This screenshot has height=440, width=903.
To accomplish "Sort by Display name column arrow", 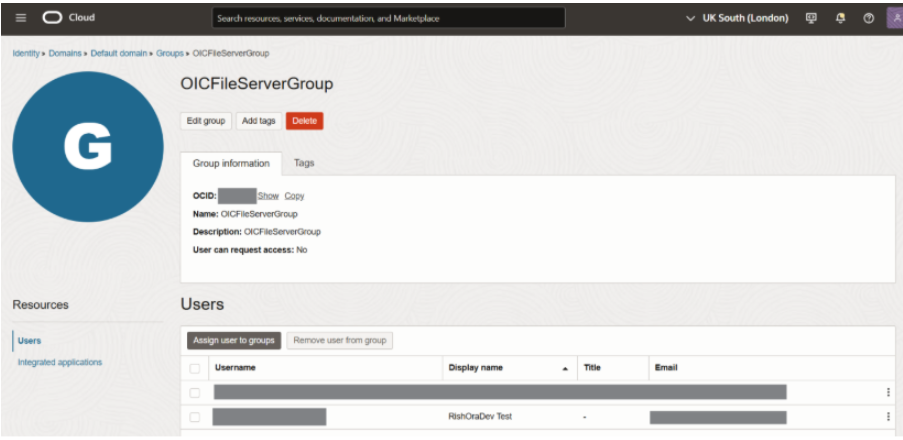I will pyautogui.click(x=566, y=369).
